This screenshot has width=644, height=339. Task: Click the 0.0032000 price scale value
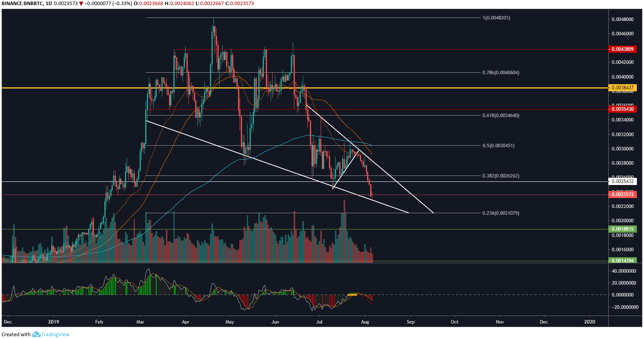pos(622,135)
